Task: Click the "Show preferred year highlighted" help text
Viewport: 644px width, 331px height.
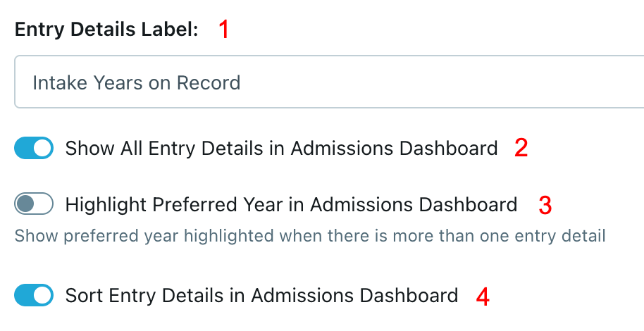Action: (310, 235)
